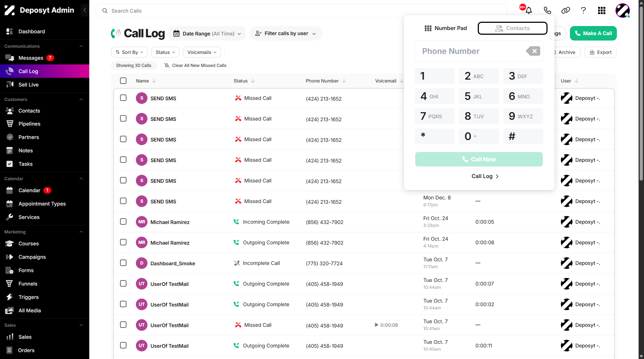Open the Voicemails filter dropdown
644x359 pixels.
coord(202,52)
